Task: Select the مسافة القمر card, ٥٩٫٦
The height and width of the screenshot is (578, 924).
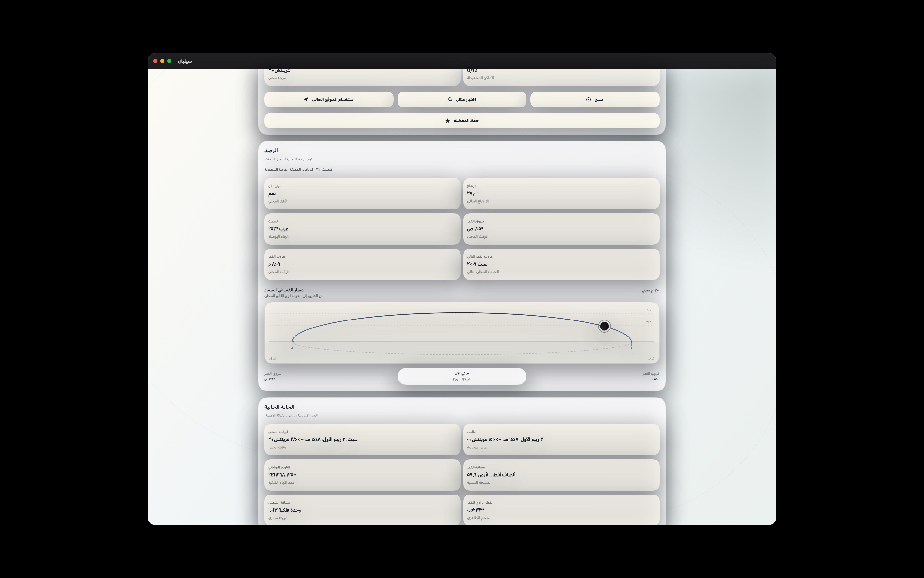Action: click(561, 475)
